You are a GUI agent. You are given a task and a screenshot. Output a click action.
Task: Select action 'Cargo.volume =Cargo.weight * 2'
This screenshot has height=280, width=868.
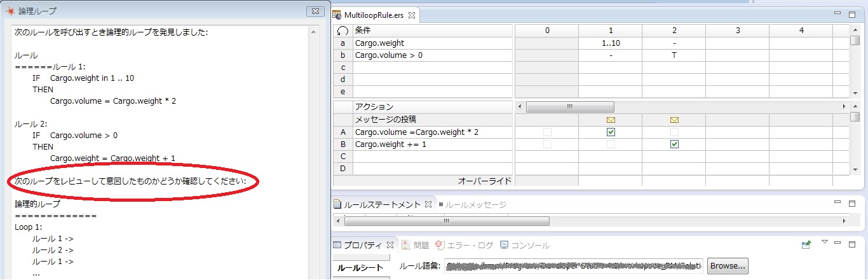(x=432, y=132)
